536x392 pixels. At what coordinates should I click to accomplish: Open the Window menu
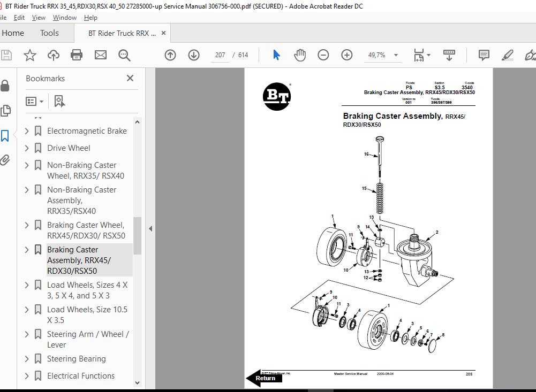pos(65,18)
